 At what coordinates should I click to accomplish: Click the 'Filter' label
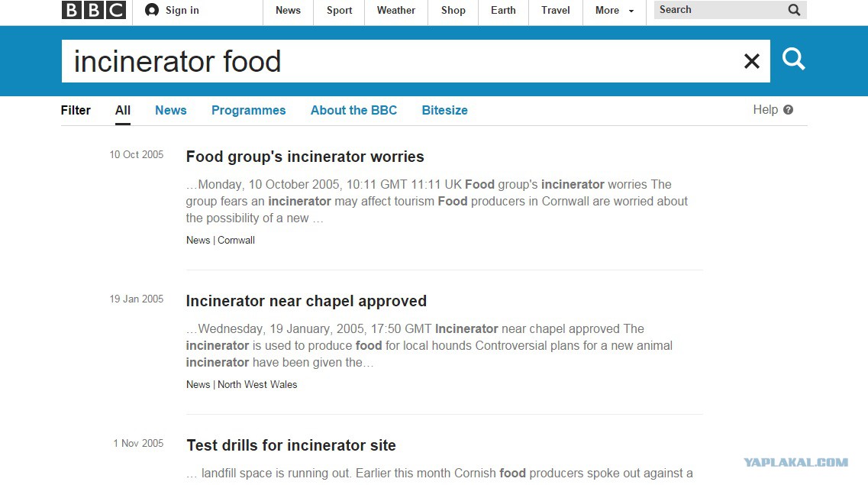pos(76,110)
